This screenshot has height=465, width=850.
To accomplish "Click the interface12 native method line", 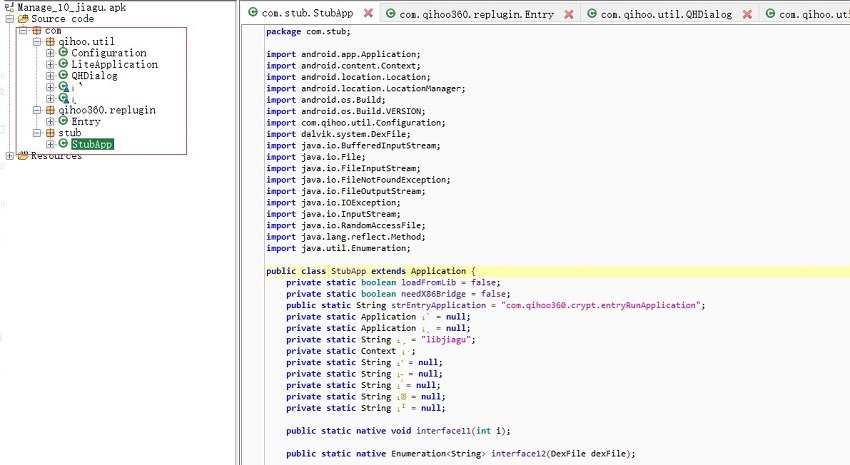I will click(x=460, y=454).
